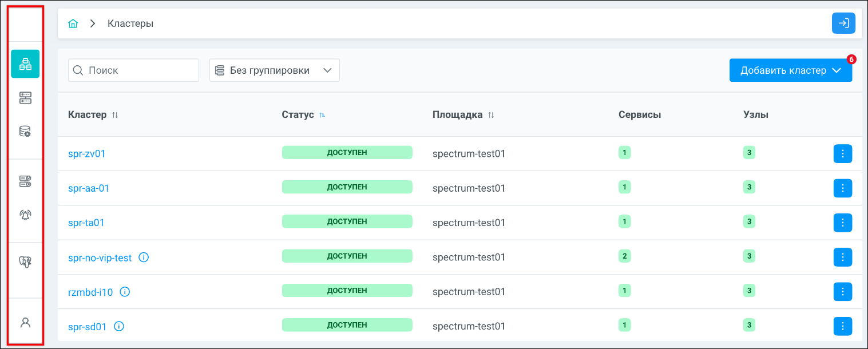This screenshot has width=868, height=349.
Task: Open the spr-ta01 cluster link
Action: (86, 223)
